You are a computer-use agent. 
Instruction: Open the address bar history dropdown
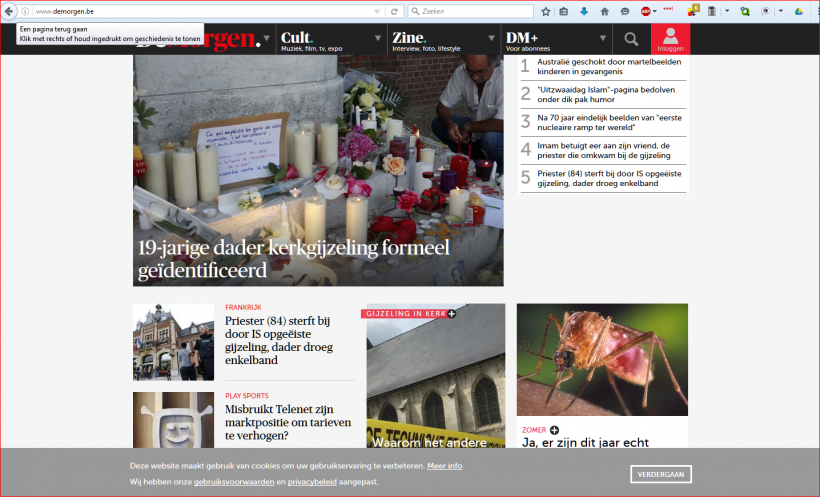[x=377, y=11]
